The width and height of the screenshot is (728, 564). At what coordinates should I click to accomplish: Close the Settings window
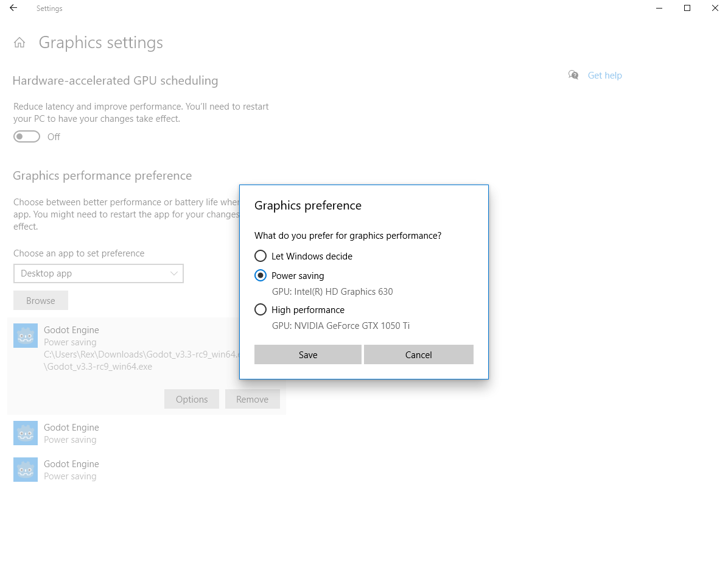(x=715, y=8)
